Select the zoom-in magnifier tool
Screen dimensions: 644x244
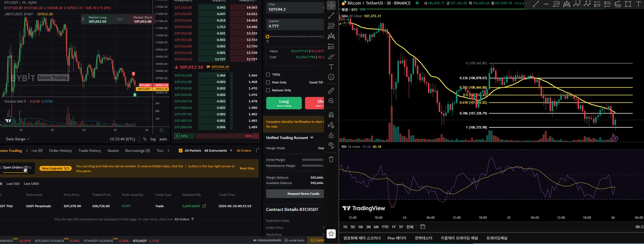click(x=331, y=101)
